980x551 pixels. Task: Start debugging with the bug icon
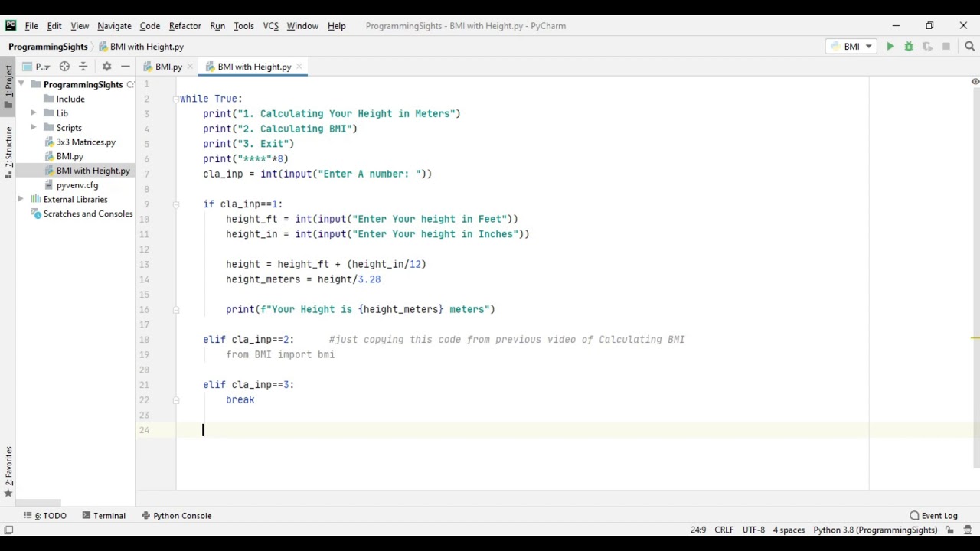[x=909, y=47]
